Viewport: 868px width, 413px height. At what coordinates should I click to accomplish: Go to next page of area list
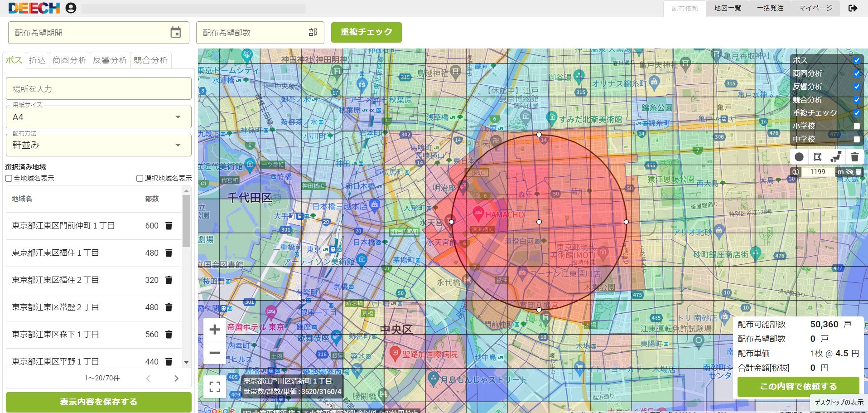[176, 378]
